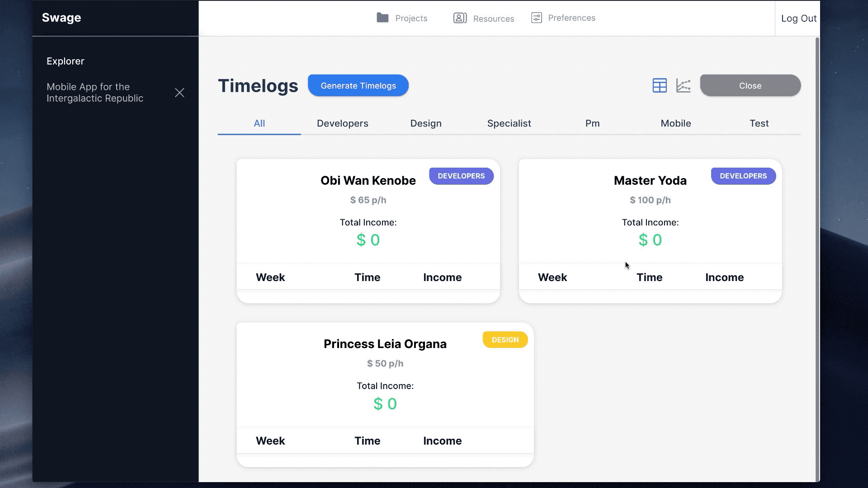
Task: Click the grey Close button
Action: pos(750,85)
